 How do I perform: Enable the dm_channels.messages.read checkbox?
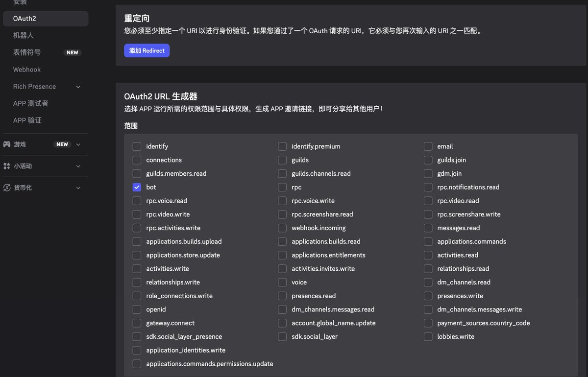click(282, 309)
